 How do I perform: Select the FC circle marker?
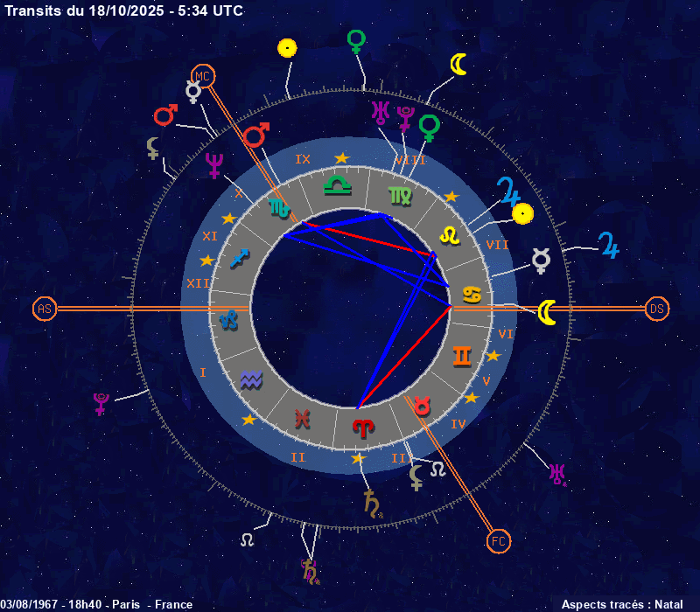point(498,541)
